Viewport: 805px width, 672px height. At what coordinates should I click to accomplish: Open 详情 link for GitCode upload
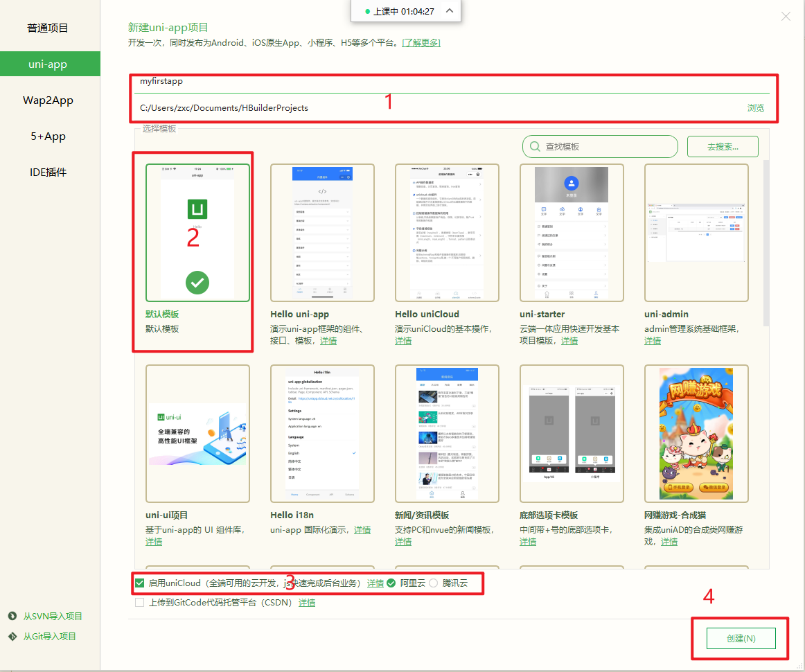[x=307, y=603]
